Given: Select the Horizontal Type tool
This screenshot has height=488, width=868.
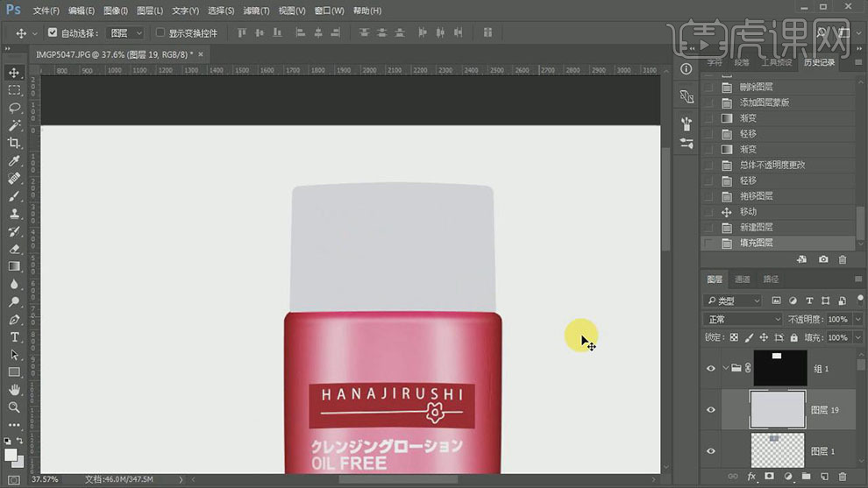Looking at the screenshot, I should pos(14,337).
